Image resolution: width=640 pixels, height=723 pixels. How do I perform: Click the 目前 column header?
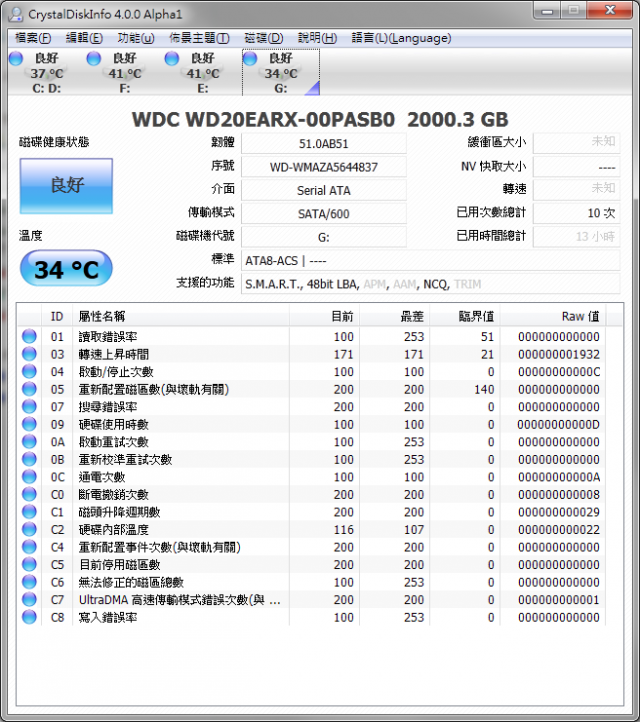click(325, 316)
